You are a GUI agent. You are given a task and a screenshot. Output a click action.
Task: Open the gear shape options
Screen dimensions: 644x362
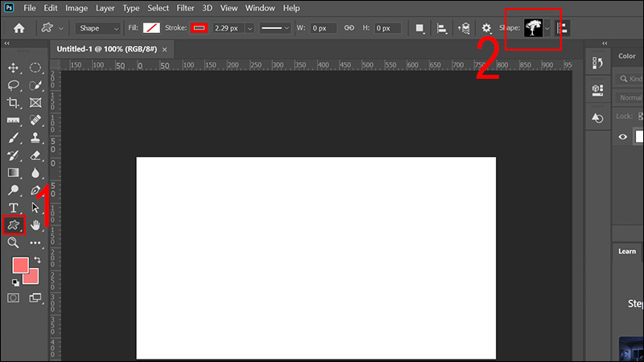(486, 28)
